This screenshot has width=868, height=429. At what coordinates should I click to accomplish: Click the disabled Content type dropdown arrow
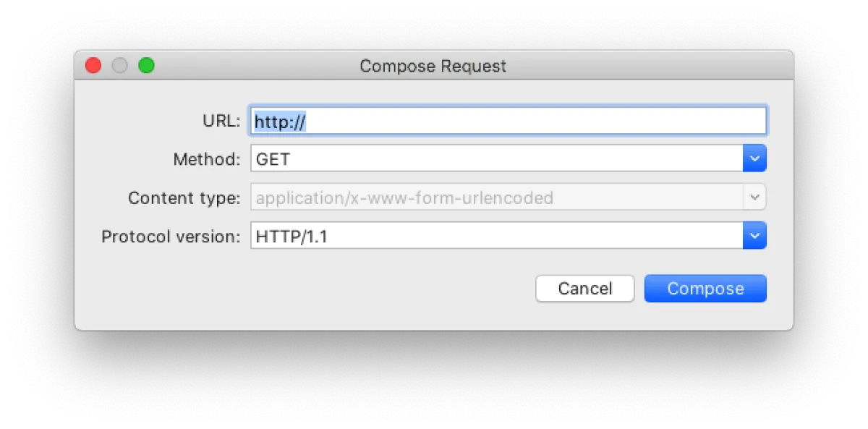pyautogui.click(x=754, y=197)
